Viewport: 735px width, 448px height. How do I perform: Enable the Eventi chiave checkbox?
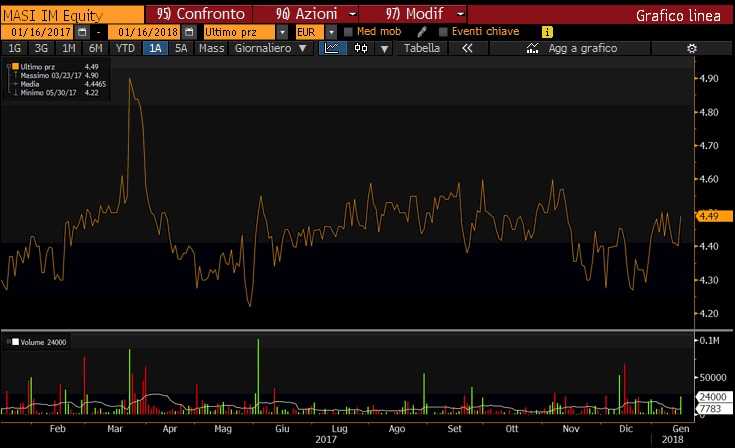pyautogui.click(x=443, y=32)
